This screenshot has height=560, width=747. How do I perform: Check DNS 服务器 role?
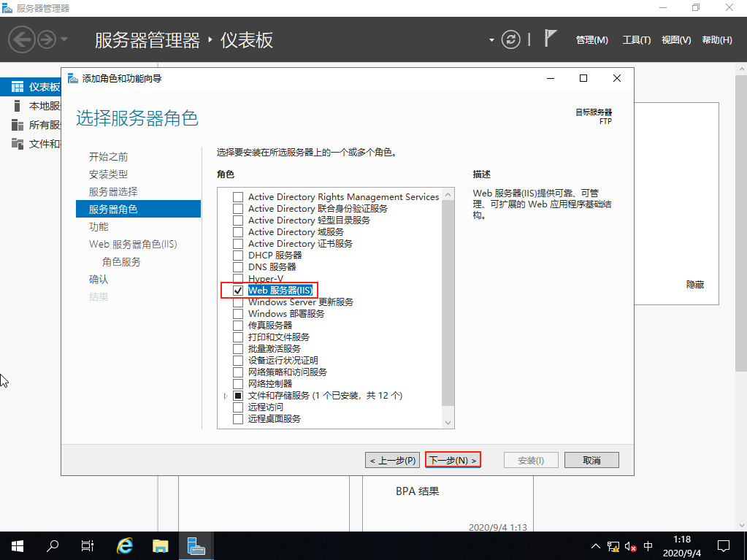point(238,267)
